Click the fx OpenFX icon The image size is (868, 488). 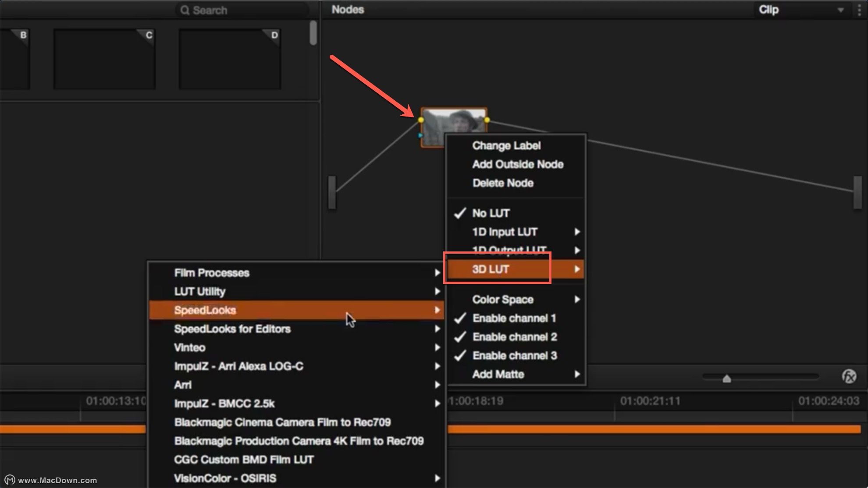pos(849,376)
